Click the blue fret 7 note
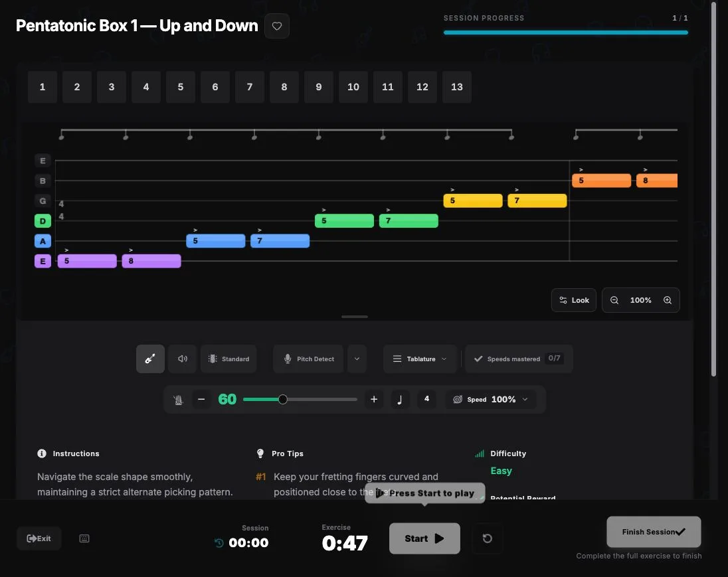Screen dimensions: 728x577 pos(280,241)
